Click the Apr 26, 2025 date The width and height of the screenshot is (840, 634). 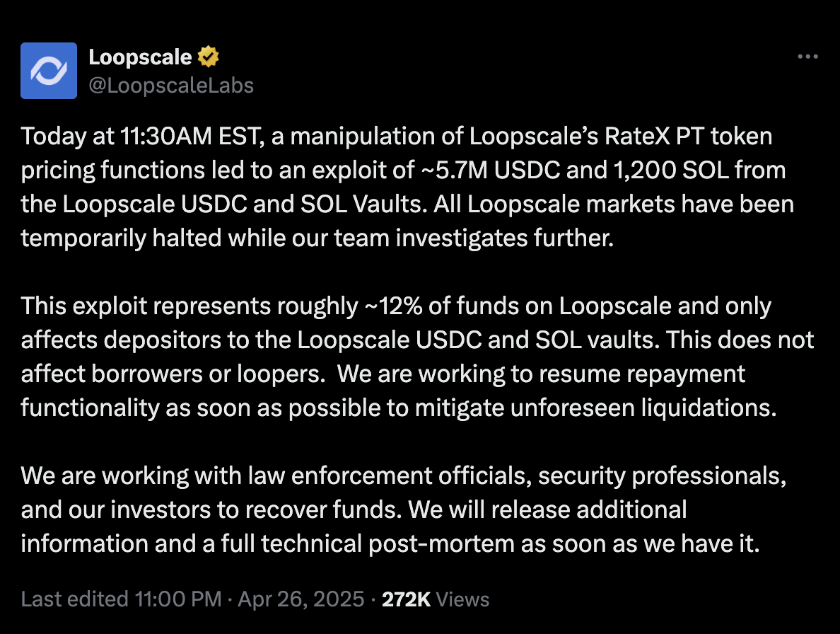[301, 599]
